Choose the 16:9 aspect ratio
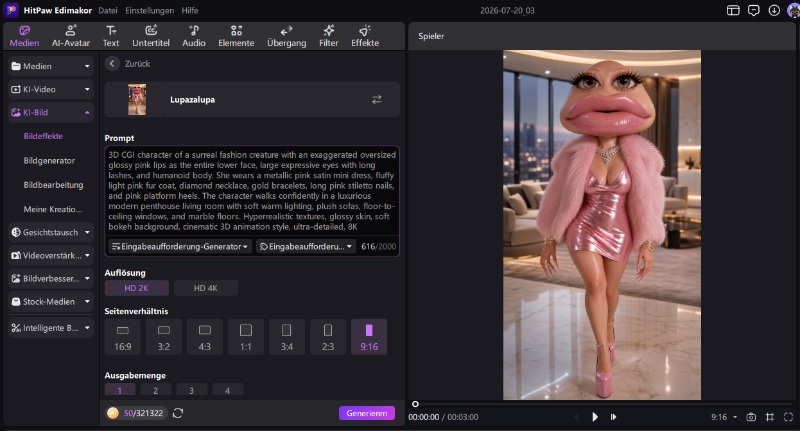The width and height of the screenshot is (800, 431). point(122,337)
